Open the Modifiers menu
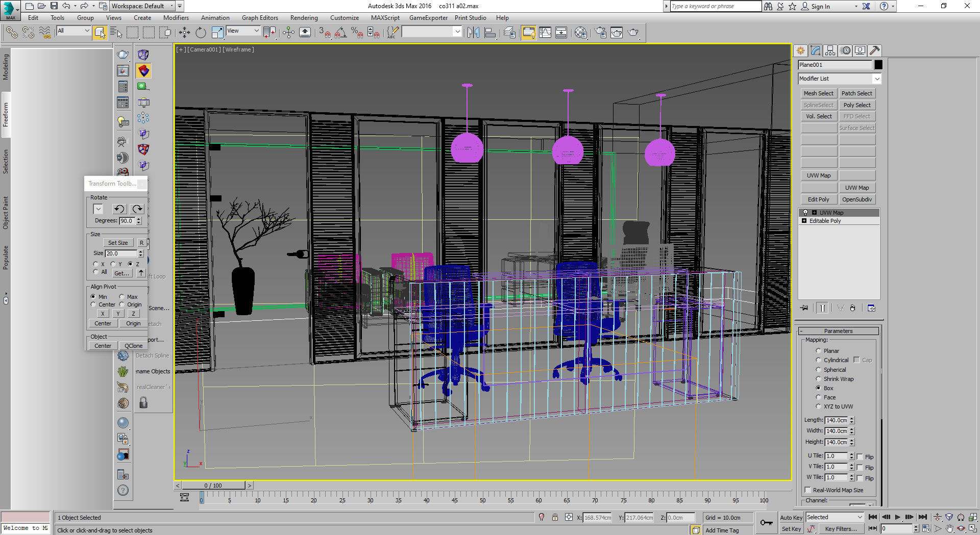980x535 pixels. pos(176,18)
